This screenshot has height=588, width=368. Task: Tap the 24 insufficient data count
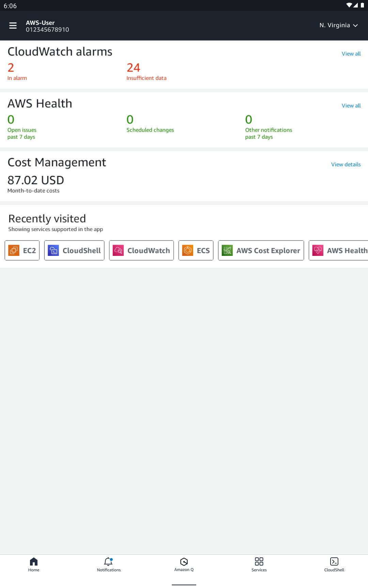pos(133,68)
